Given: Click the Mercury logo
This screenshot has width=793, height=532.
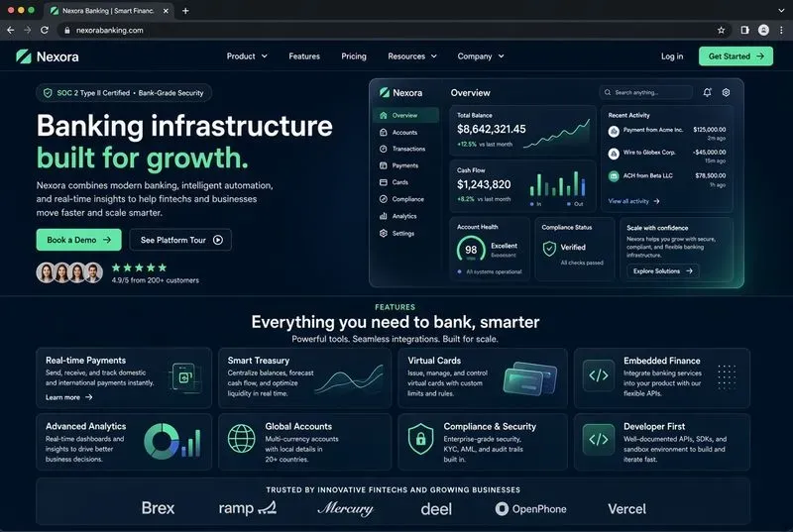Looking at the screenshot, I should [x=345, y=508].
